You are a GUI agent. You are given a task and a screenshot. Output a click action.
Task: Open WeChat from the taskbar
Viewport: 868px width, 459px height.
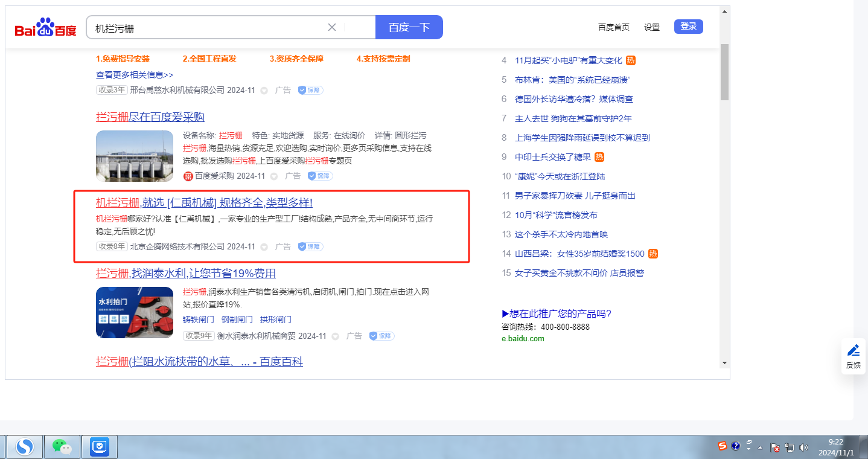point(62,447)
